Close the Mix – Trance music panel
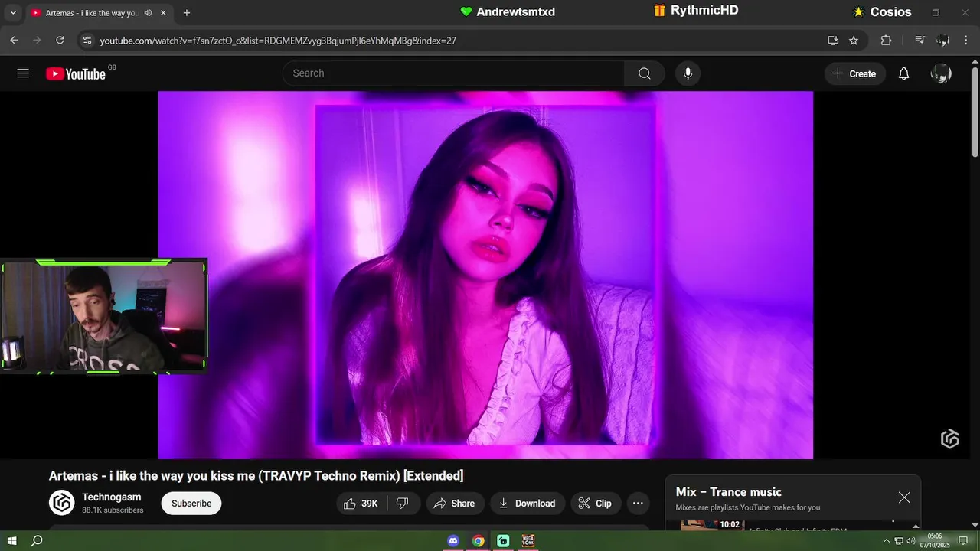 (x=904, y=497)
